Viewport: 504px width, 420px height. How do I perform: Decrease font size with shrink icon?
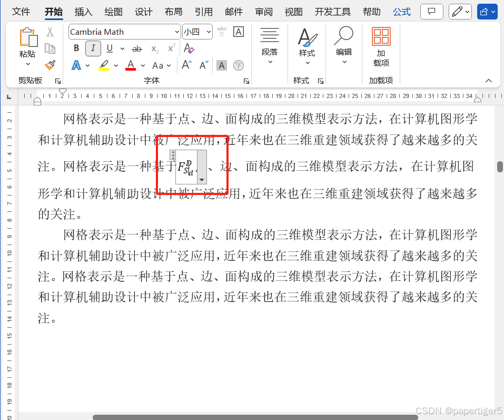(x=204, y=65)
